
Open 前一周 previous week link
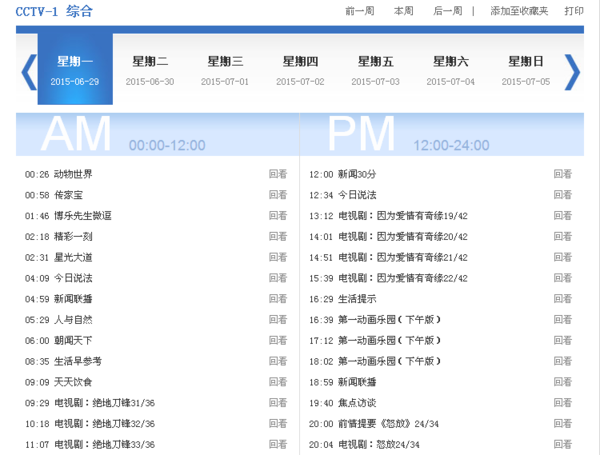(360, 11)
